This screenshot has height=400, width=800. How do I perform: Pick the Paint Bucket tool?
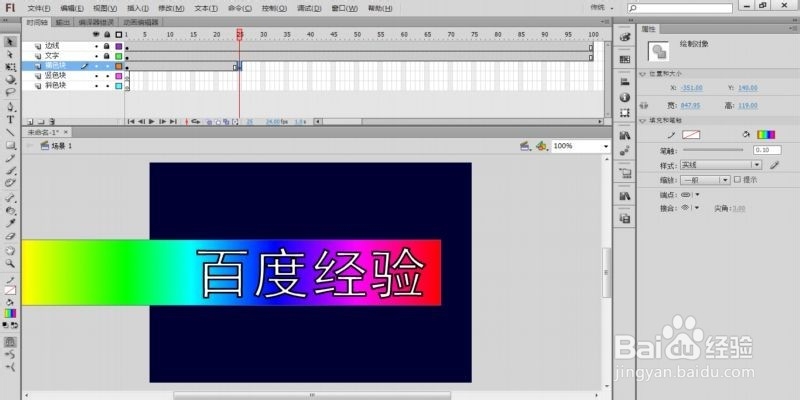point(10,211)
